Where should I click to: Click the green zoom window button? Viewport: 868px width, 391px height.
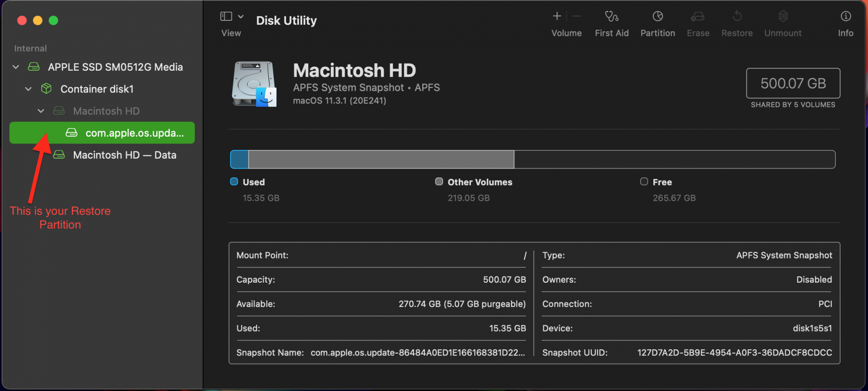(x=53, y=20)
